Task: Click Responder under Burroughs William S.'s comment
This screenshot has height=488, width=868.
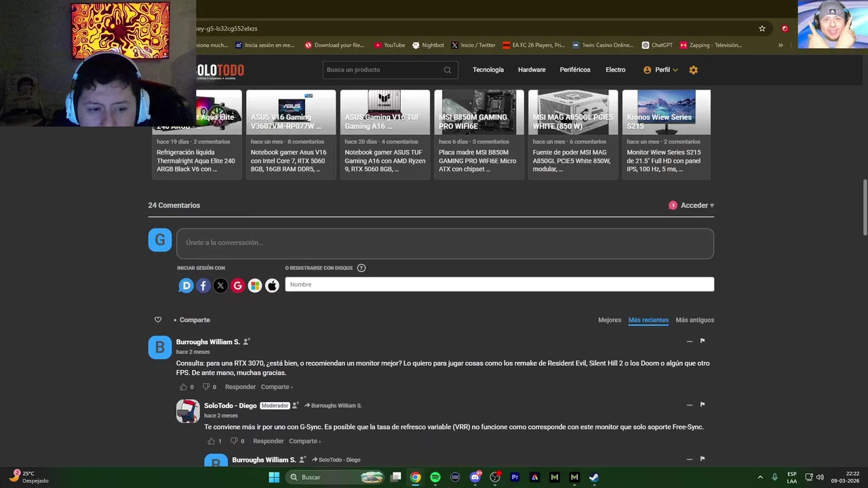Action: pos(240,387)
